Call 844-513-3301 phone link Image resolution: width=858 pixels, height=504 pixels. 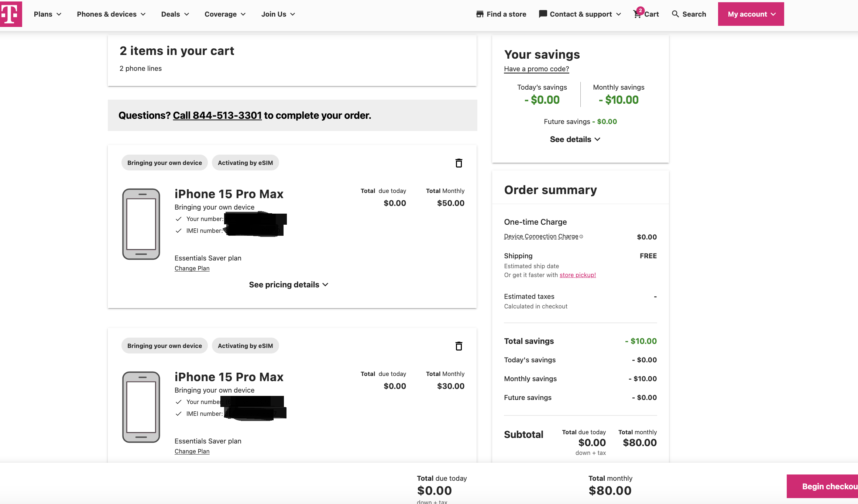217,115
